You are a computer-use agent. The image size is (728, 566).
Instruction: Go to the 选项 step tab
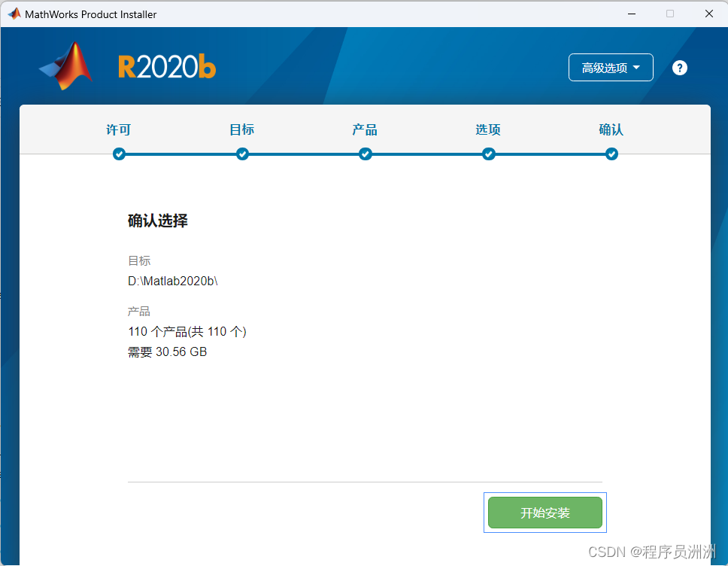pos(488,129)
